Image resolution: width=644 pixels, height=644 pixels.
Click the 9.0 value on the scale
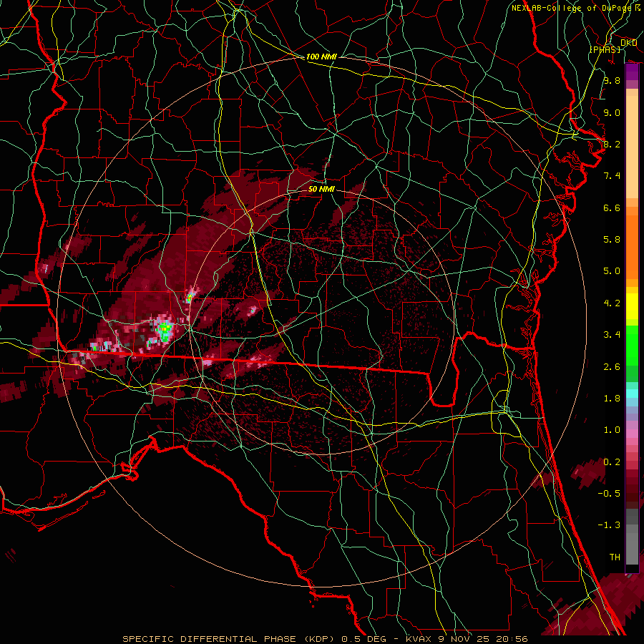(612, 112)
